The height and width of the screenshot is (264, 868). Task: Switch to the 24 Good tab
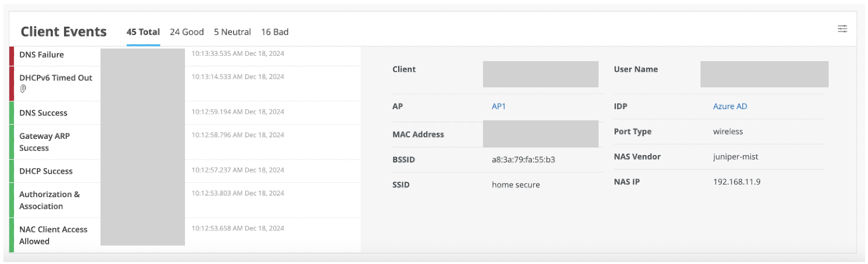(186, 32)
